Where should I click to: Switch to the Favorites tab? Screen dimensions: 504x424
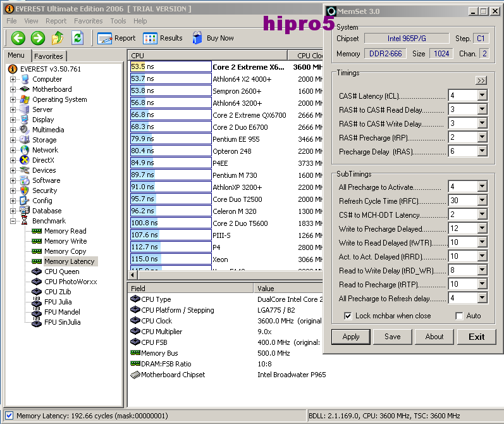(49, 56)
